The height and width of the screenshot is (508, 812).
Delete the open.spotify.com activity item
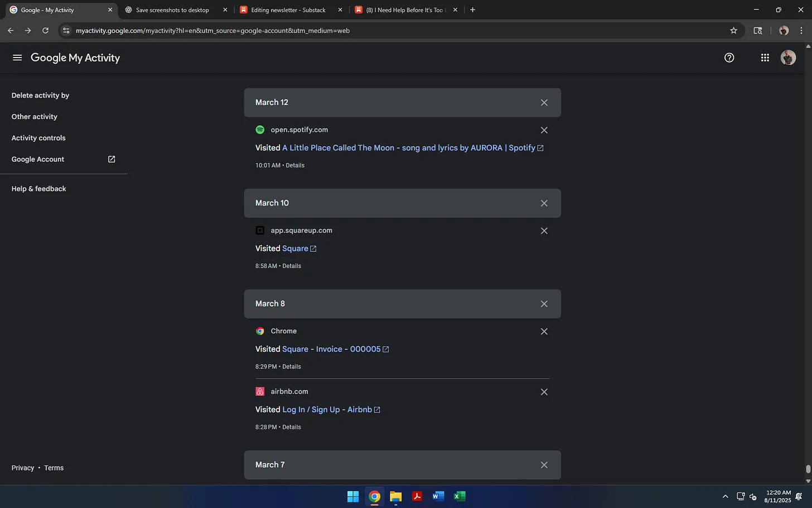(x=544, y=130)
